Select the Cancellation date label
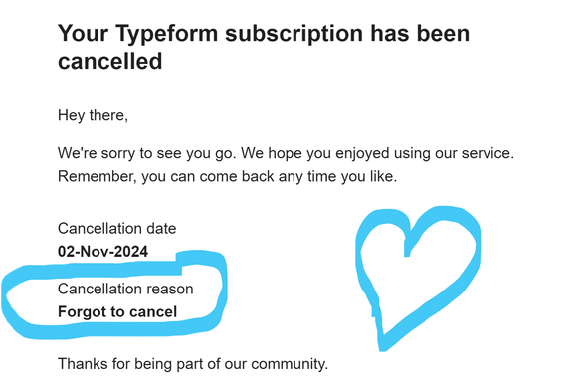The height and width of the screenshot is (388, 588). [117, 228]
